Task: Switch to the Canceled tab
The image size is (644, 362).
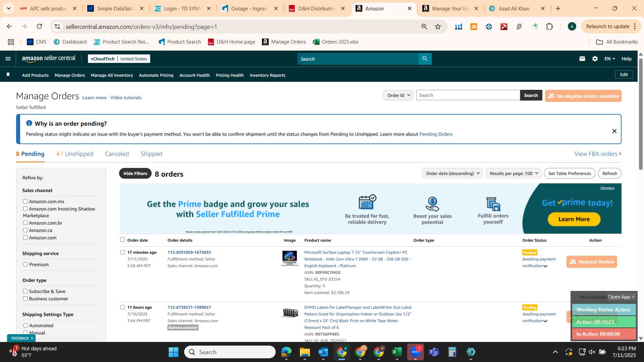Action: (x=117, y=154)
